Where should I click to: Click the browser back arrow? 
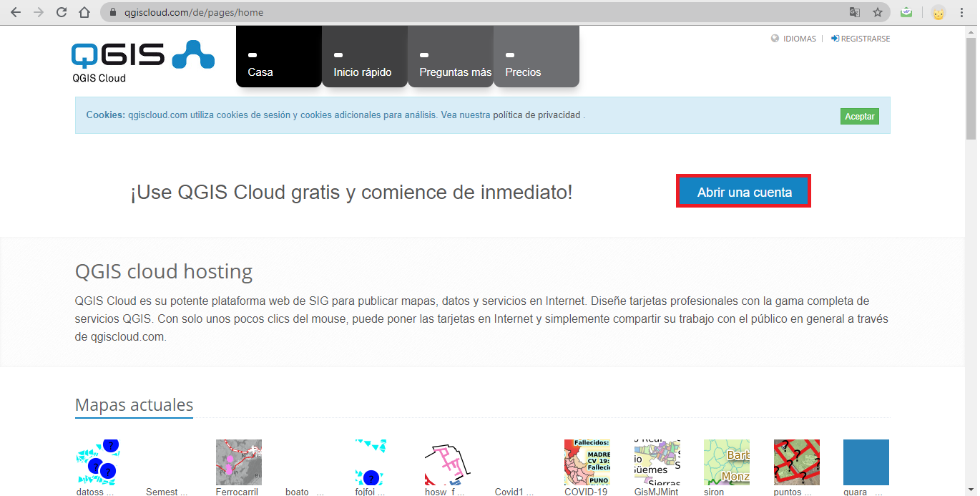pos(16,12)
